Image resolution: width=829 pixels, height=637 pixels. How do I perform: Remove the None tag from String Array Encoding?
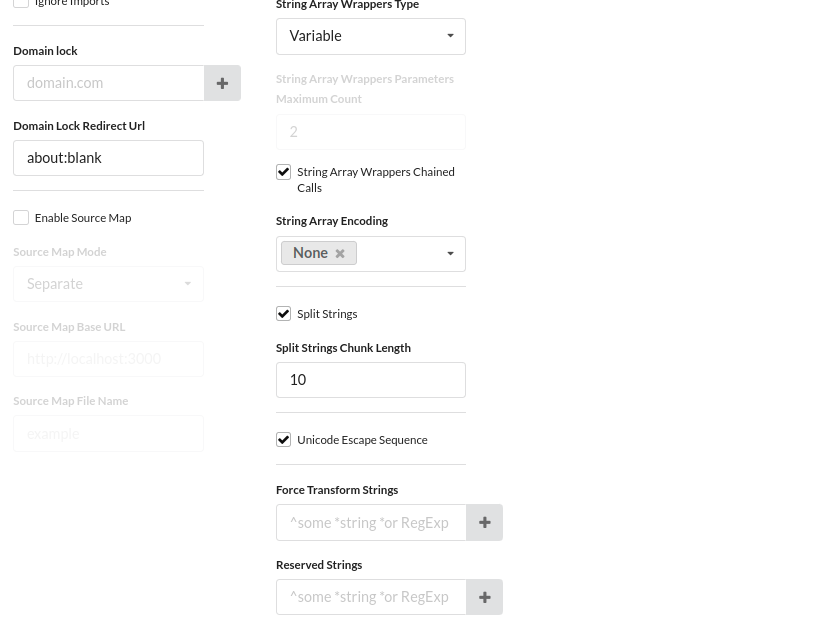point(340,254)
